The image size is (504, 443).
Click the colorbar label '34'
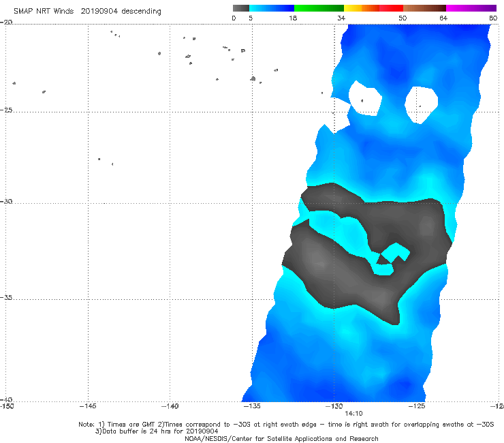341,18
